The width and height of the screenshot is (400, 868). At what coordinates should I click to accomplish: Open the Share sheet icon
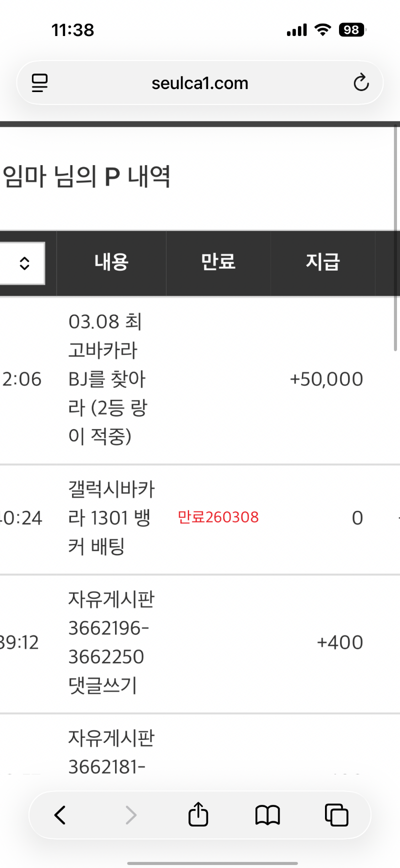[198, 814]
